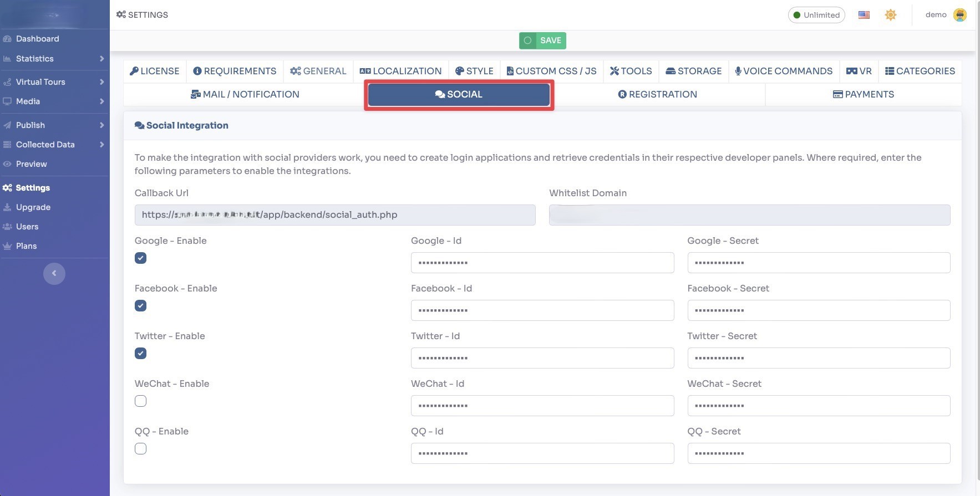
Task: Expand the Statistics submenu arrow
Action: click(101, 59)
